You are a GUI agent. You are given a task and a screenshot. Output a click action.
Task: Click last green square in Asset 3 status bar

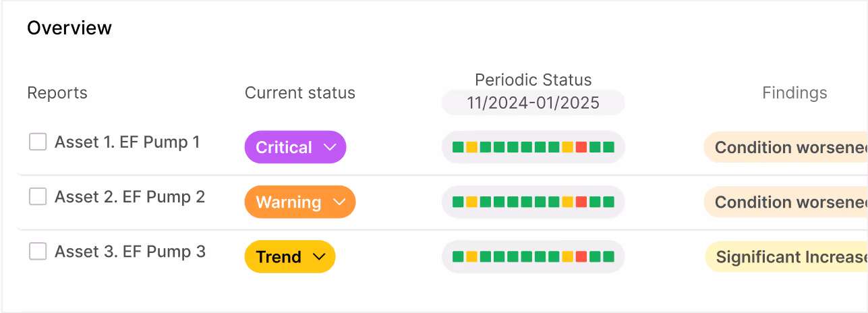609,256
